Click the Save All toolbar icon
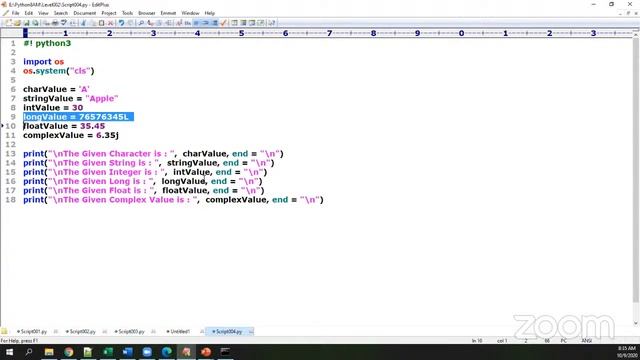Viewport: 640px width, 360px height. tap(36, 23)
